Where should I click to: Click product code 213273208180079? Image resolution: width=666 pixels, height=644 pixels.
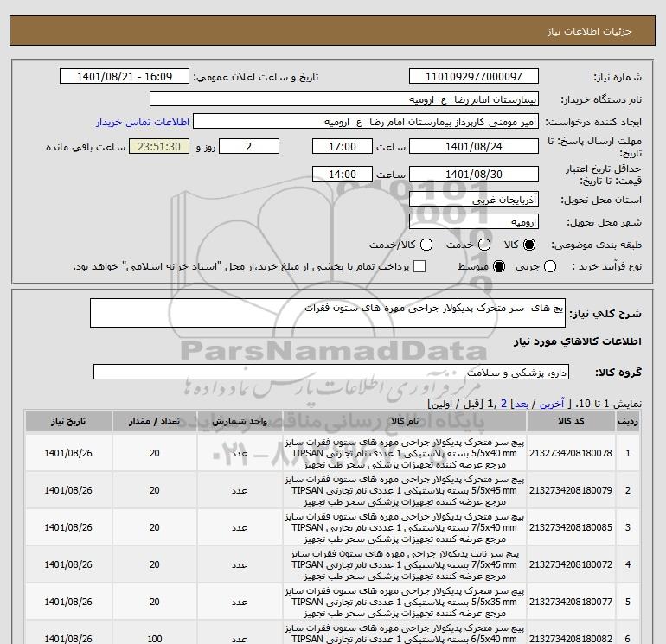tap(571, 490)
